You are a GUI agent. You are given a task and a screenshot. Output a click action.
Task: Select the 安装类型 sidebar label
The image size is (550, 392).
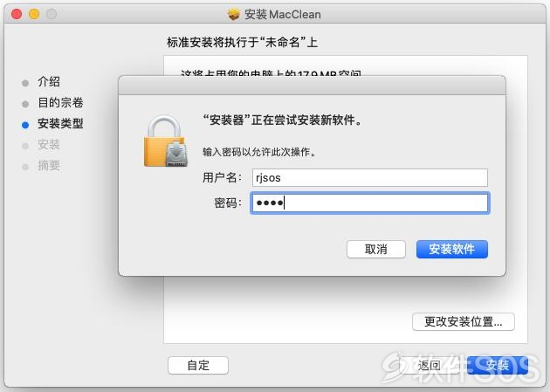tap(60, 123)
